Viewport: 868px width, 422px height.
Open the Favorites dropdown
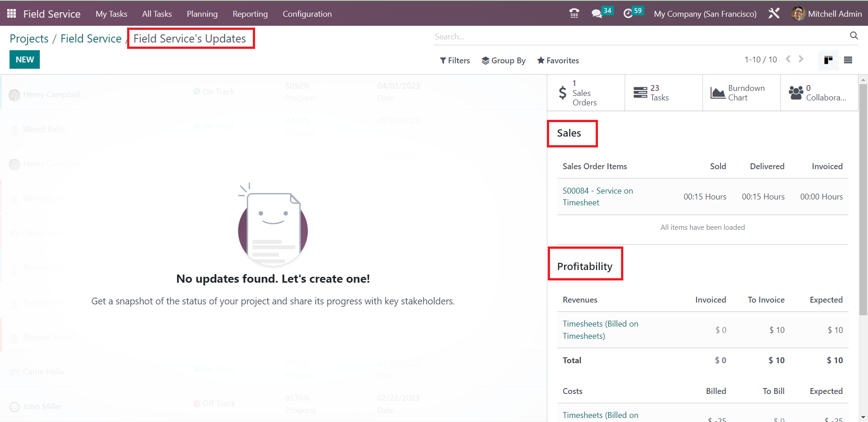click(558, 61)
